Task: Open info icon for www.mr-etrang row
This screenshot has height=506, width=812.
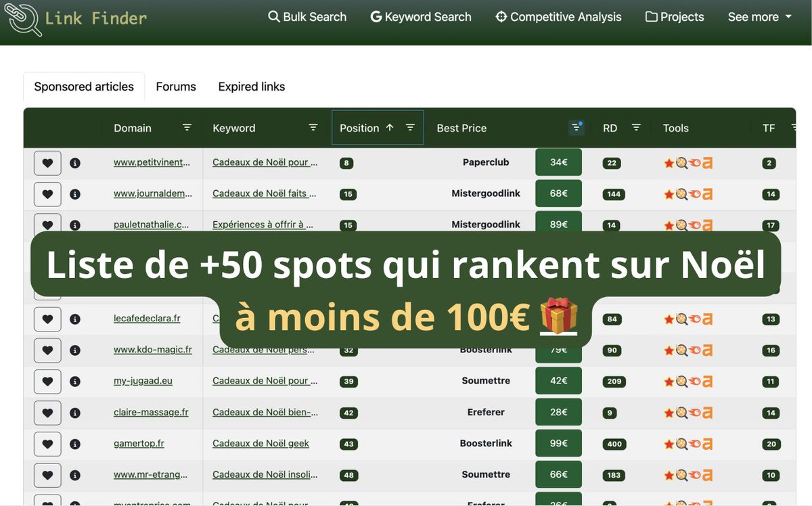Action: pyautogui.click(x=75, y=475)
